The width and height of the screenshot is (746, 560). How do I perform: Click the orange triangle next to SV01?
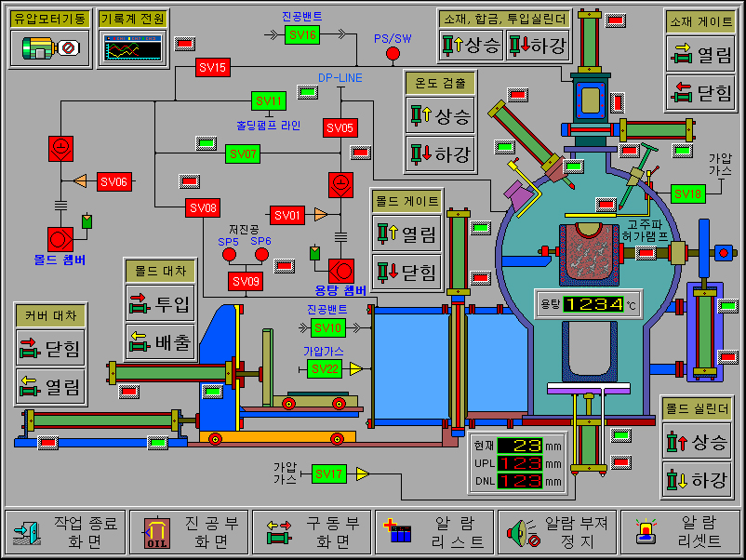[x=321, y=215]
